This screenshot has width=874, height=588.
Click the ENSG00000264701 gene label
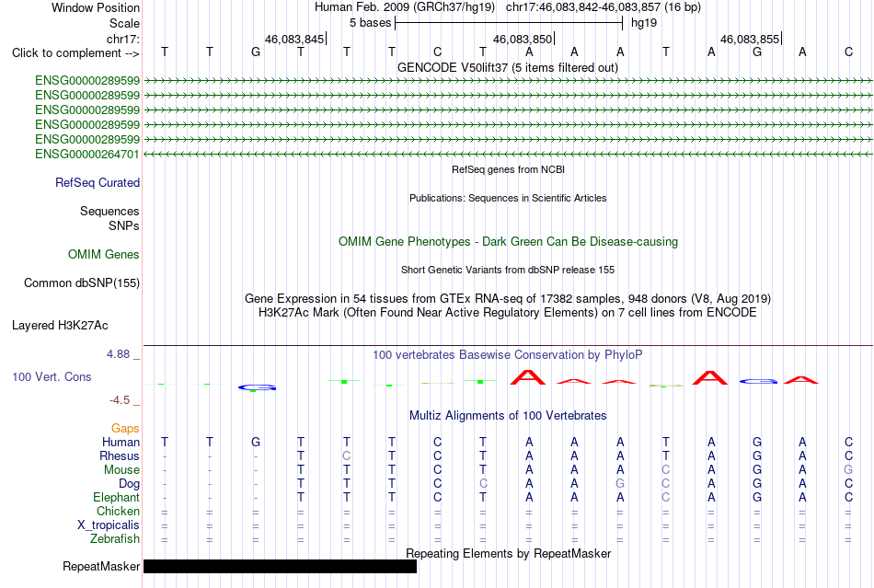(x=87, y=155)
